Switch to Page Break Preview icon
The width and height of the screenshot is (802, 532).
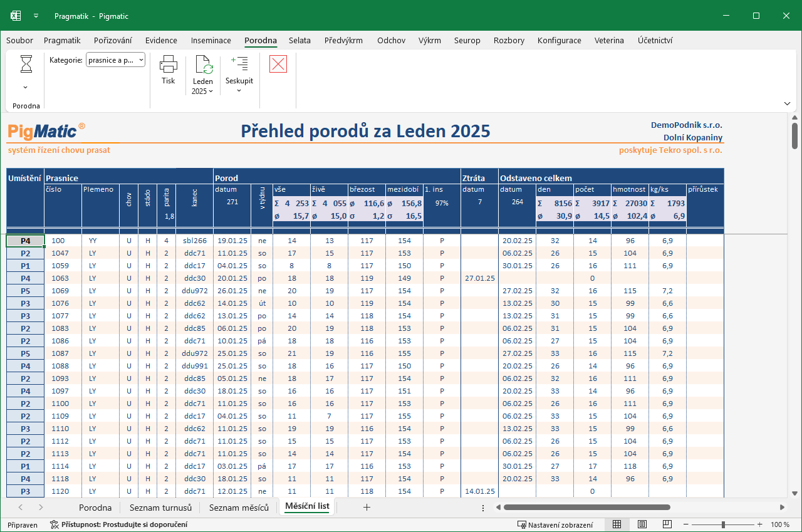[x=667, y=524]
